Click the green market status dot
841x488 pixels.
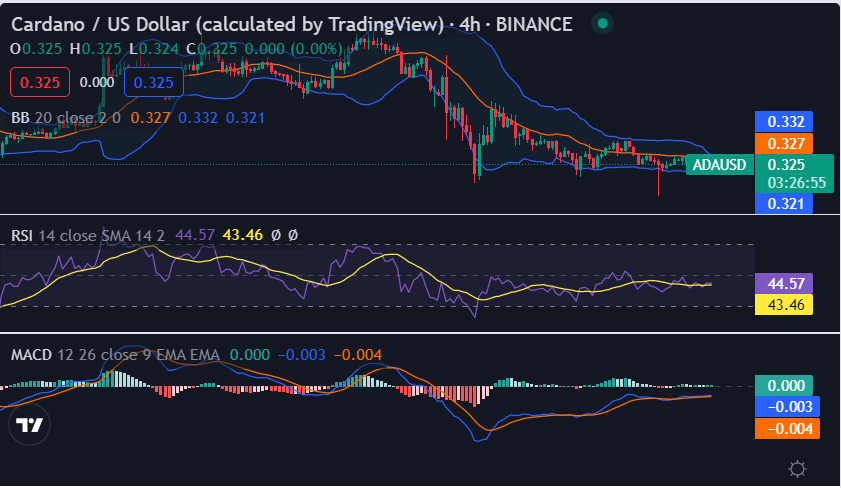click(x=602, y=24)
